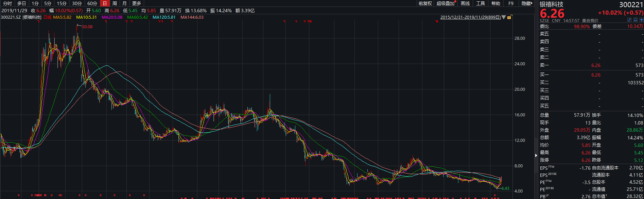644x199 pixels.
Task: Click the 总市值 28.32亿 value
Action: pos(635,196)
